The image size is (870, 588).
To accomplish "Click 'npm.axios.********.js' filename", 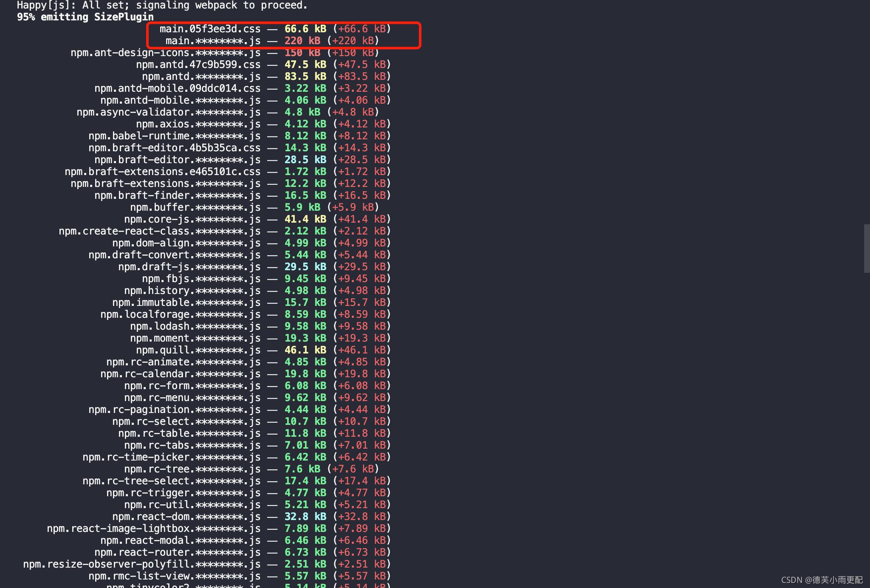I will pyautogui.click(x=198, y=124).
